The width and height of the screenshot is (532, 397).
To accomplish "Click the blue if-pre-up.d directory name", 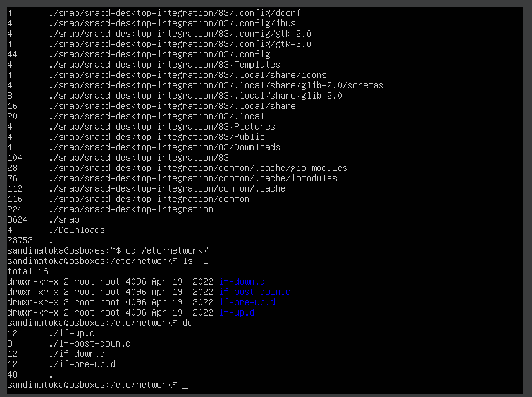I will [x=247, y=302].
